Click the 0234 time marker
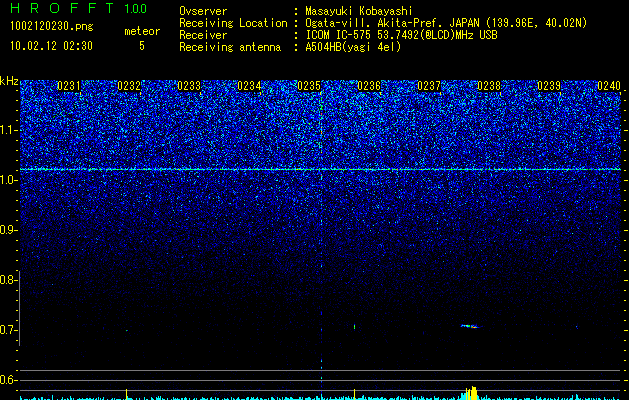Image resolution: width=629 pixels, height=400 pixels. click(x=249, y=86)
